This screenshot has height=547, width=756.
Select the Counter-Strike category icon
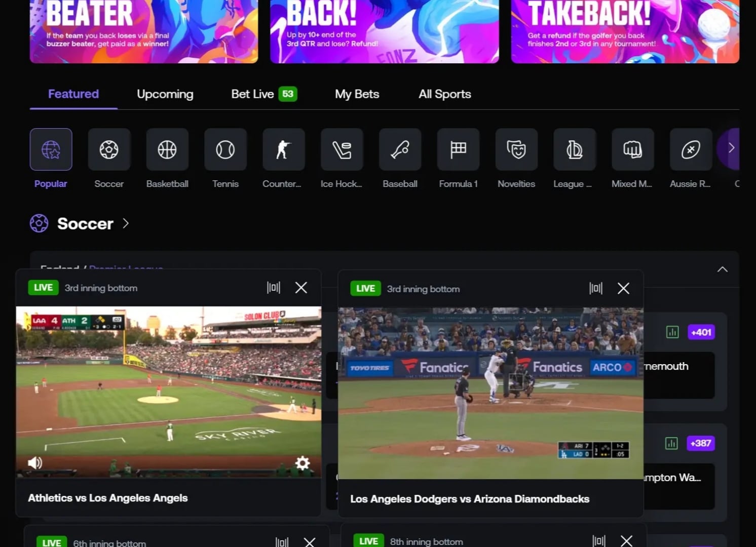click(x=284, y=149)
